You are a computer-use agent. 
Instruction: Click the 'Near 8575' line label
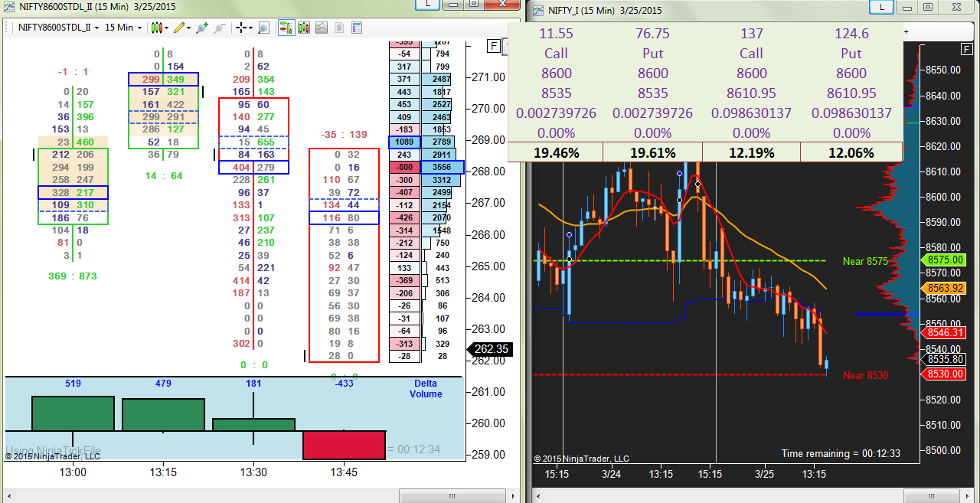click(x=865, y=262)
